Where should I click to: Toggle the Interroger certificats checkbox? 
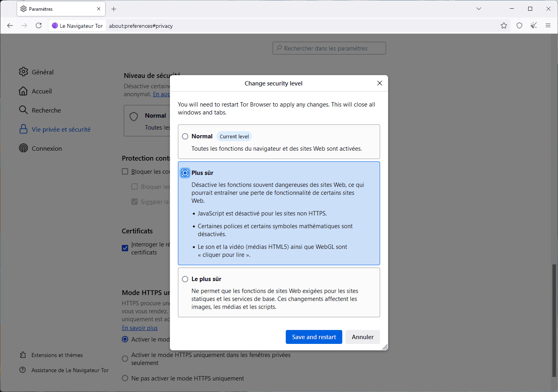(125, 248)
